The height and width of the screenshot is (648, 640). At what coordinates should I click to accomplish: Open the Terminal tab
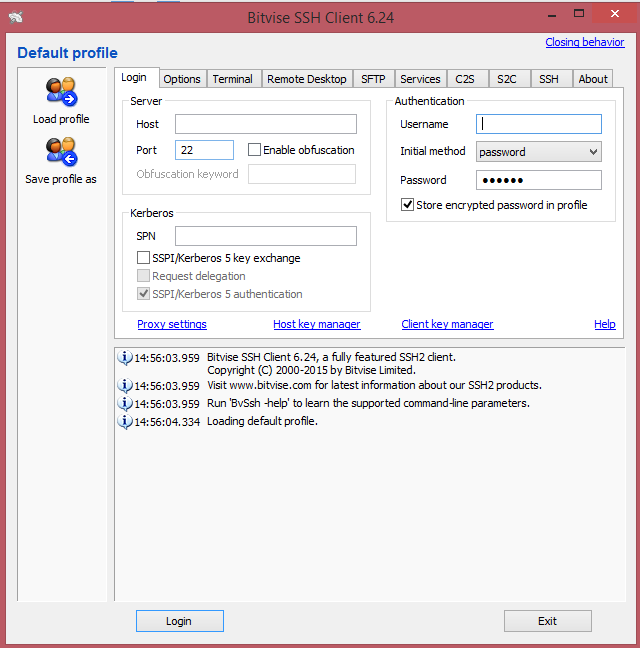tap(233, 79)
